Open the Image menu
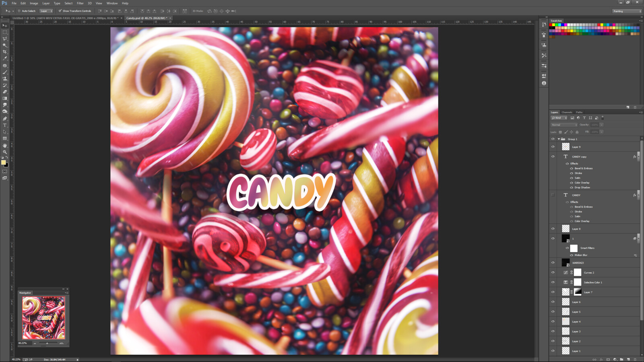Screen dimensions: 644x362 [34, 3]
